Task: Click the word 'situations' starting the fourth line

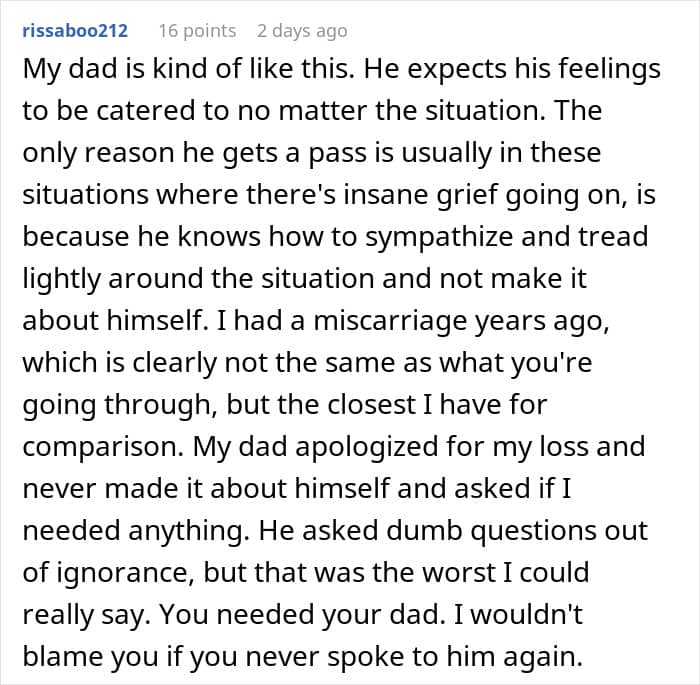Action: coord(85,195)
